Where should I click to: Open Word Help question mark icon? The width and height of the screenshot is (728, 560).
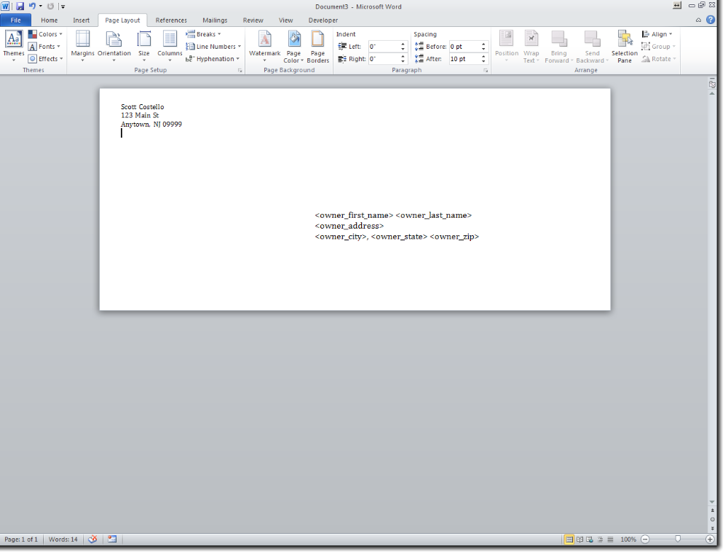[x=711, y=20]
